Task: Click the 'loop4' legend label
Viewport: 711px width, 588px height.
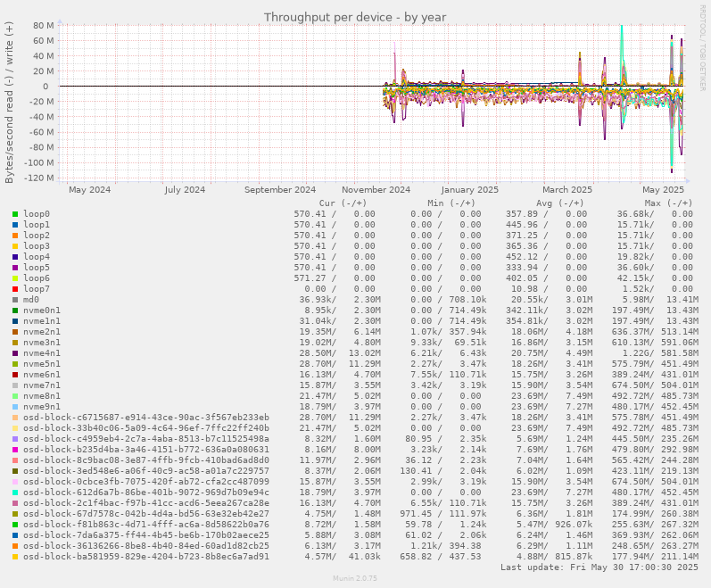Action: click(37, 257)
